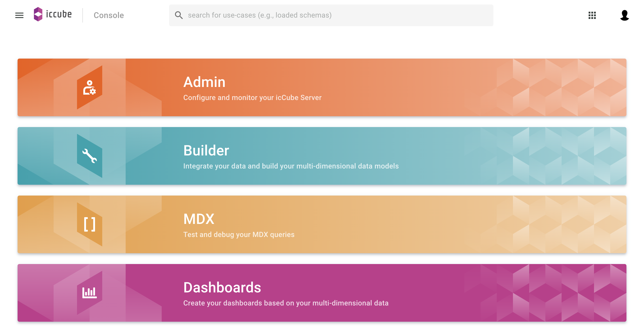The width and height of the screenshot is (644, 328).
Task: Click the Admin user-gear hexagon icon
Action: (x=89, y=87)
